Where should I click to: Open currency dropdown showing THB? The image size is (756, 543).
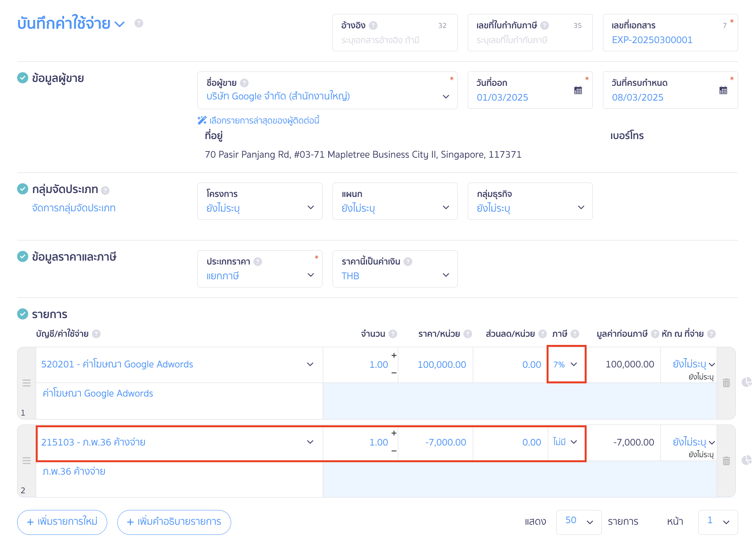[395, 269]
